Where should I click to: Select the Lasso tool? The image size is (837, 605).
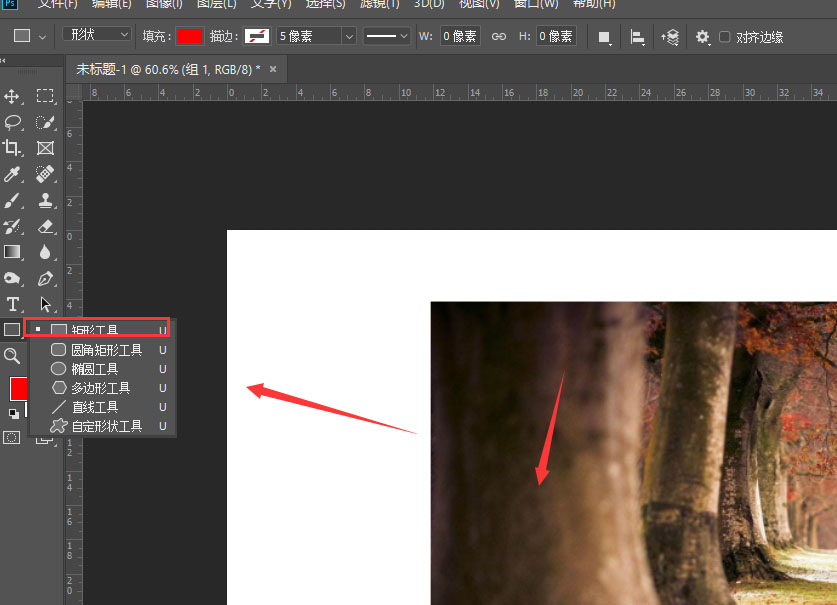tap(13, 122)
